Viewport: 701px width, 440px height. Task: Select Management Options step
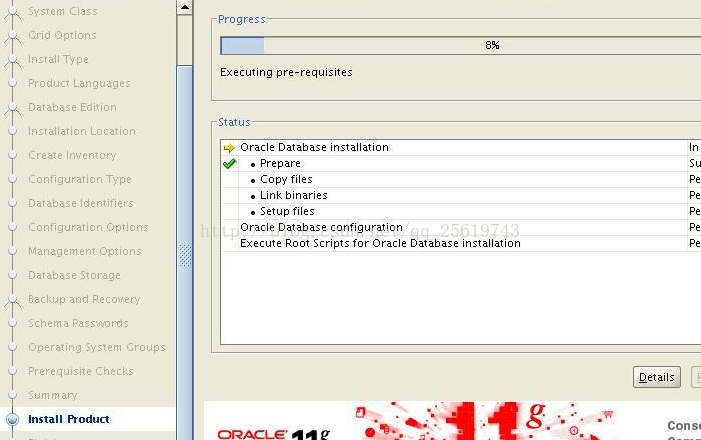pyautogui.click(x=84, y=251)
